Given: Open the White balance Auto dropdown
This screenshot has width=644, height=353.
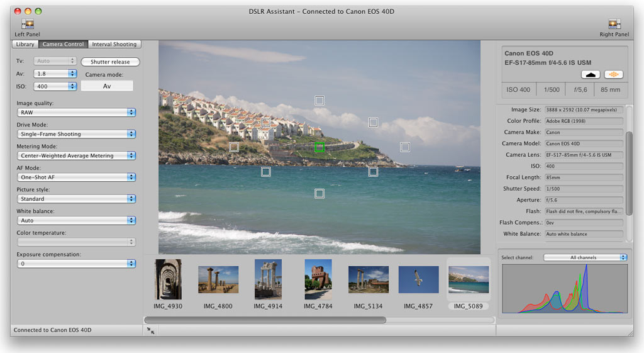Looking at the screenshot, I should 76,220.
